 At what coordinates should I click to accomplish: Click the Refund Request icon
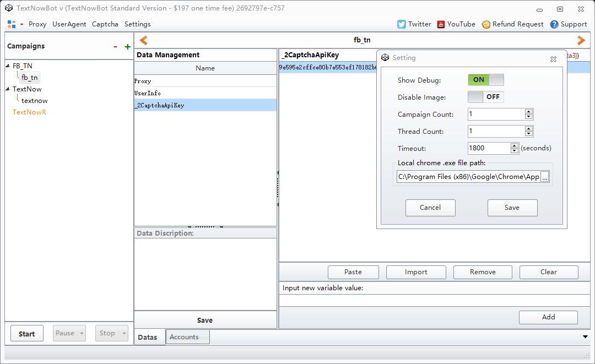pos(486,24)
